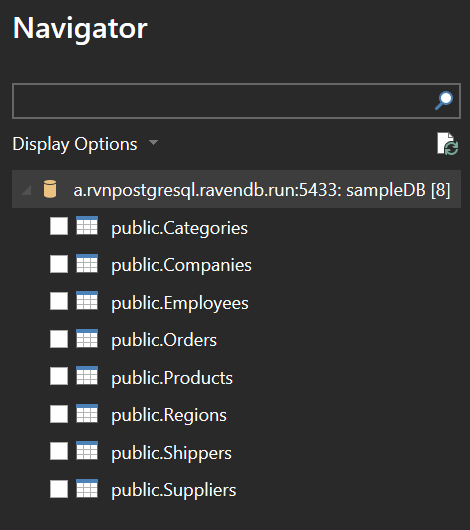Check the public.Shippers checkbox
The image size is (470, 530).
coord(59,451)
